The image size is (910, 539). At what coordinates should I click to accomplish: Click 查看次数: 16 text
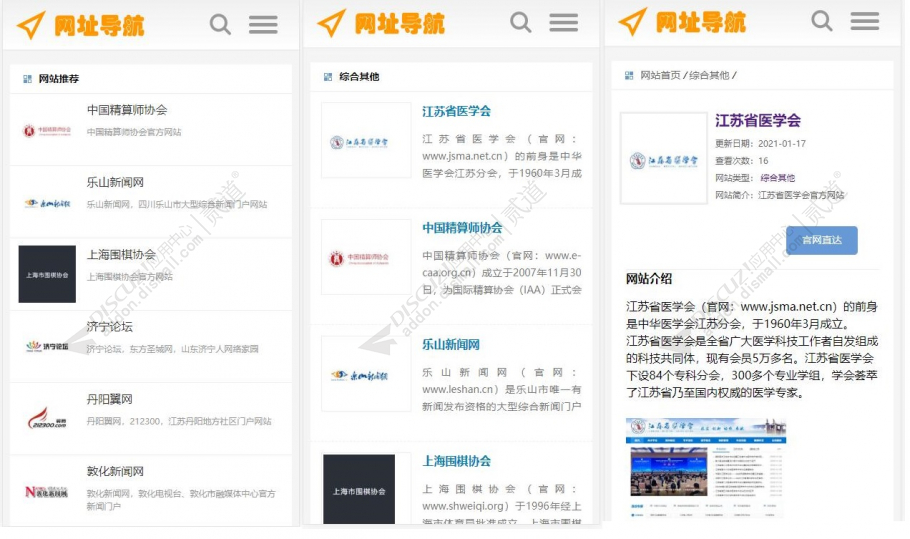[x=742, y=161]
